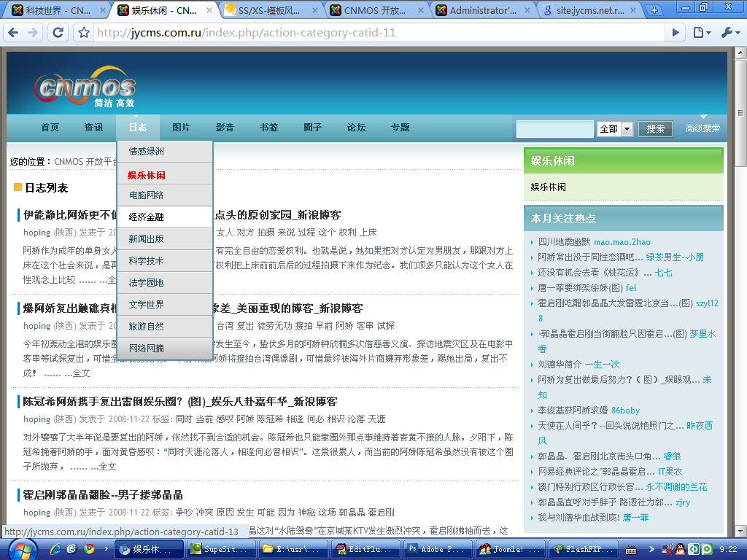The image size is (747, 560).
Task: Click the scrollbar down arrow
Action: click(x=740, y=531)
